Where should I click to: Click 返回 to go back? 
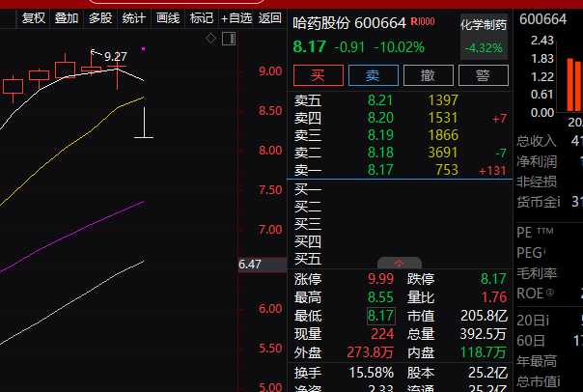pyautogui.click(x=269, y=18)
